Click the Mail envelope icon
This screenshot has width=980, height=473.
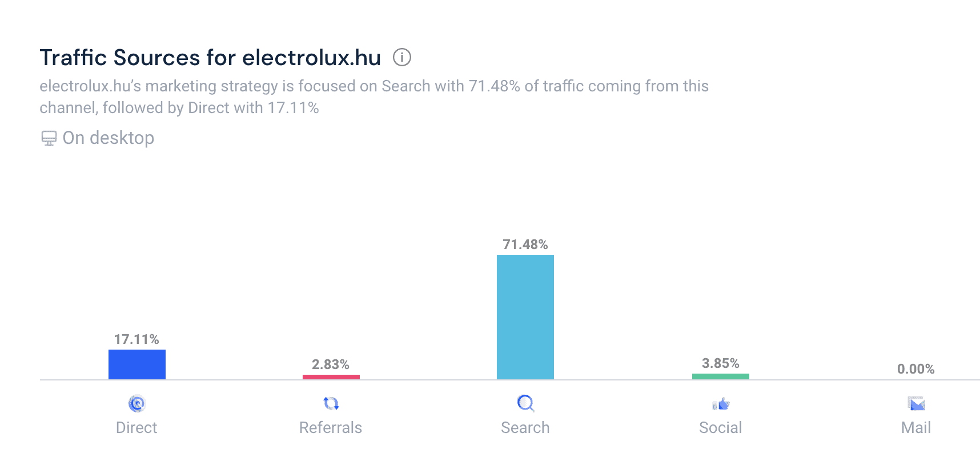coord(916,404)
